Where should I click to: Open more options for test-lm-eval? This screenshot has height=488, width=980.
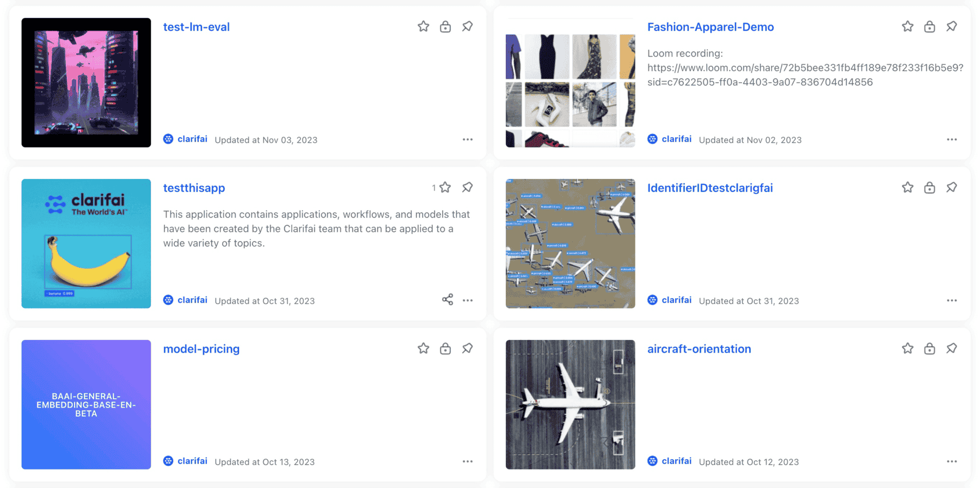468,139
